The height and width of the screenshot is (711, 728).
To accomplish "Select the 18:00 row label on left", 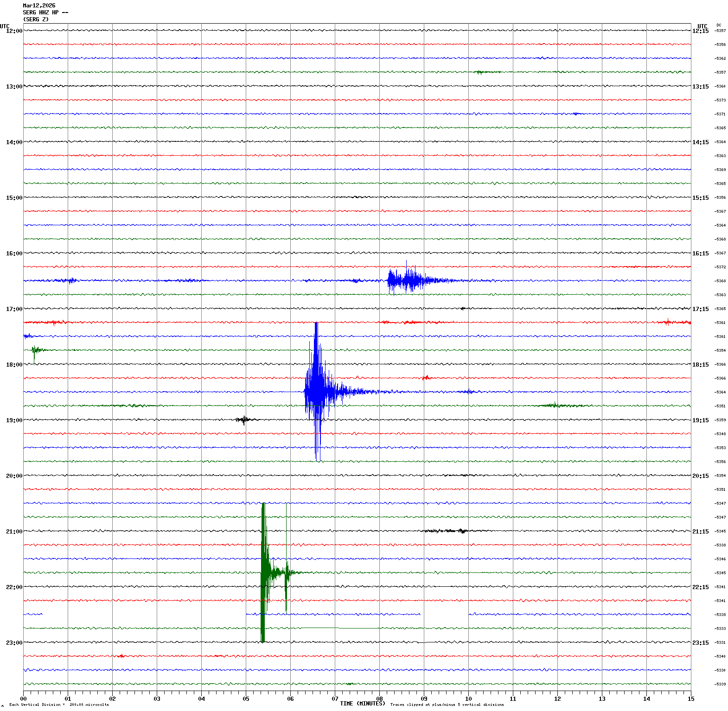I will coord(14,365).
